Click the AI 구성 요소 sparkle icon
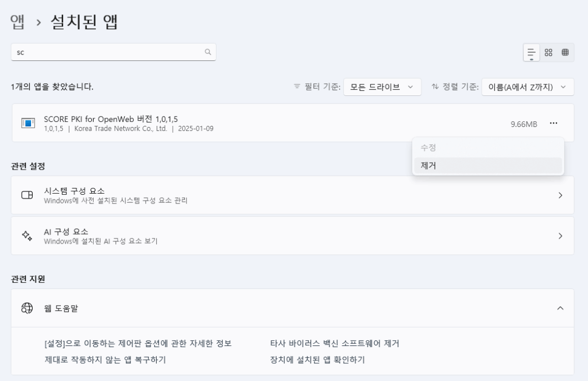This screenshot has height=381, width=588. coord(27,236)
